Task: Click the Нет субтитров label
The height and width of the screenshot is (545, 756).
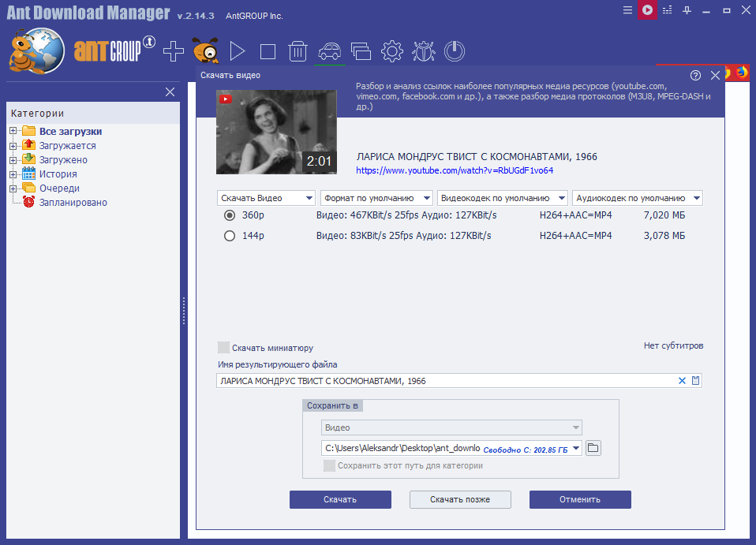Action: 674,345
